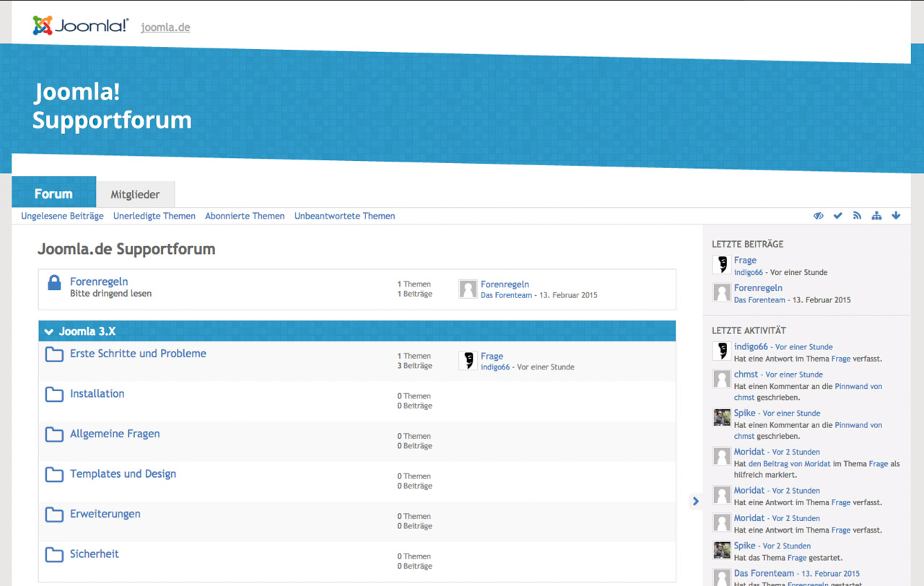This screenshot has width=924, height=586.
Task: Open Ungelesene Beiträge
Action: (x=62, y=216)
